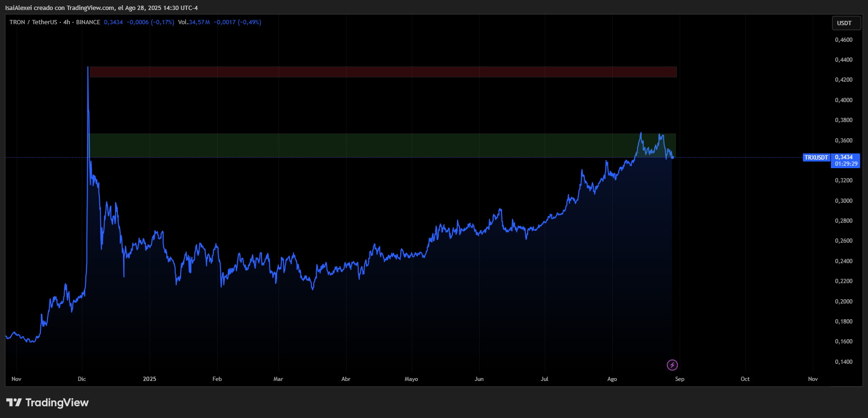Click the TradingView wordmark text
The height and width of the screenshot is (418, 868).
57,403
